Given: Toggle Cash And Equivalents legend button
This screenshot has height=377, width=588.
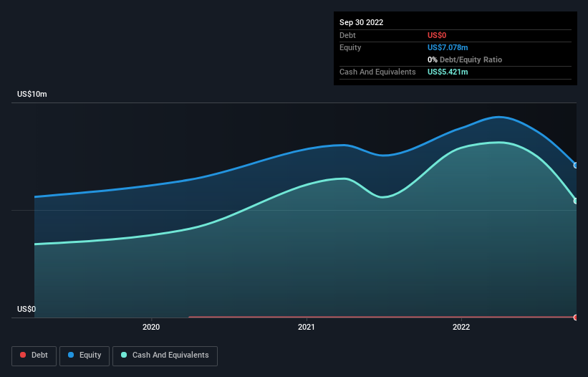Looking at the screenshot, I should (165, 355).
